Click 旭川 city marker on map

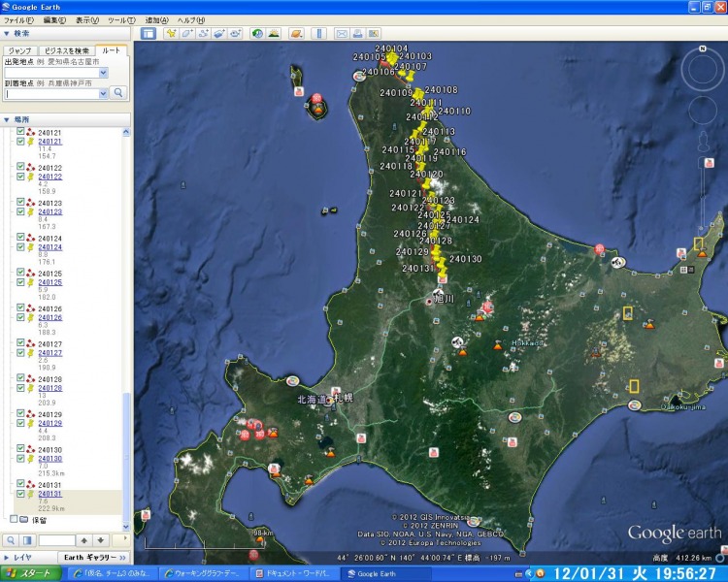[x=429, y=302]
